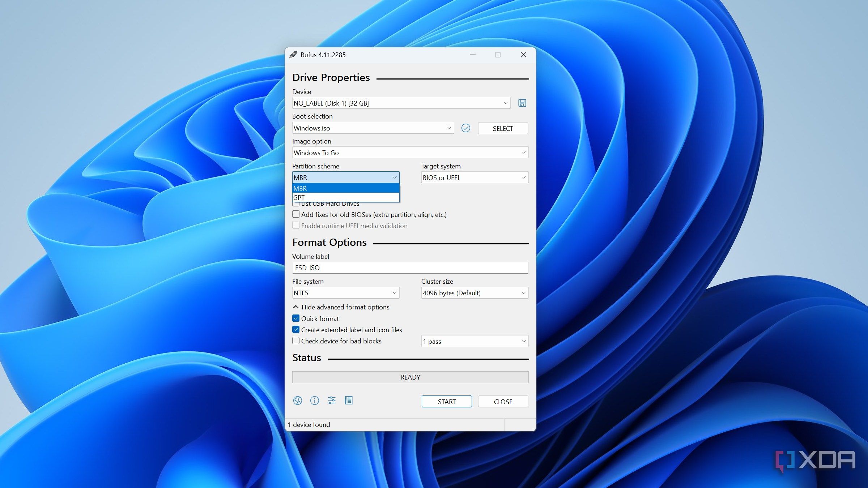868x488 pixels.
Task: Open the Boot selection dropdown Windows.iso
Action: (373, 128)
